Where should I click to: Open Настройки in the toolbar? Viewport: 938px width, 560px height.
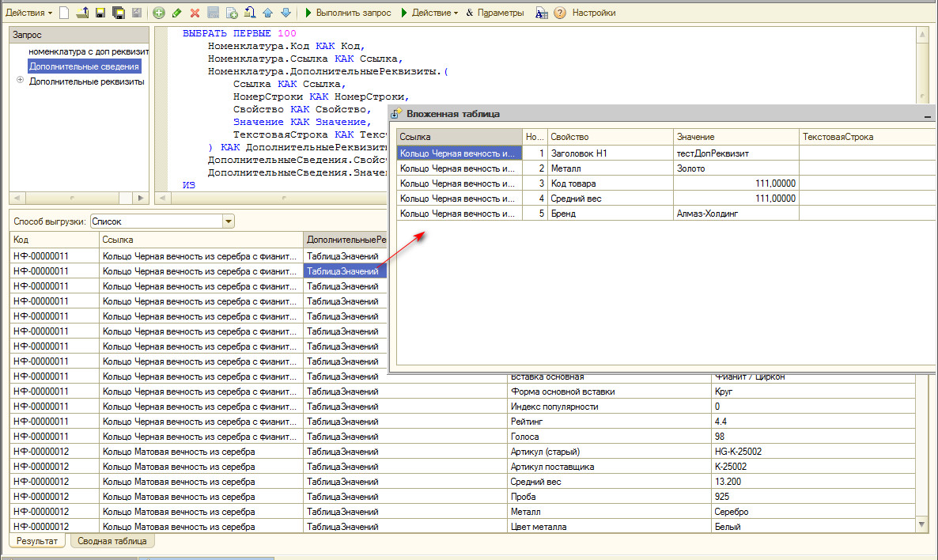(x=593, y=13)
